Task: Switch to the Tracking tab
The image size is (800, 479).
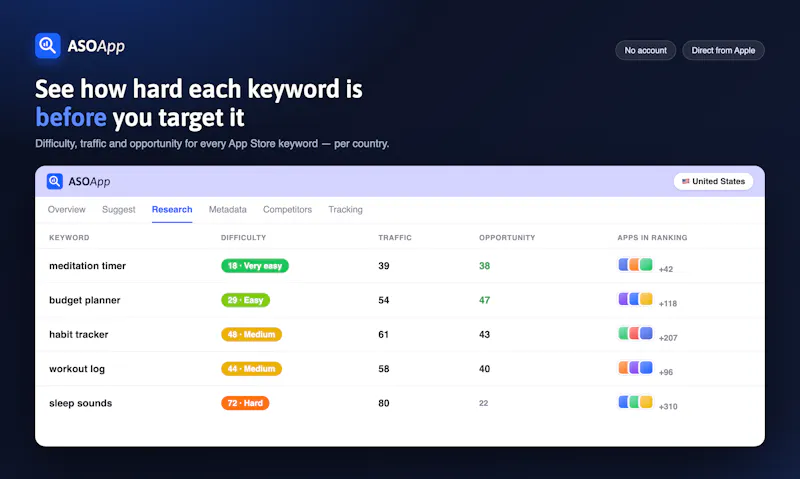Action: [345, 210]
